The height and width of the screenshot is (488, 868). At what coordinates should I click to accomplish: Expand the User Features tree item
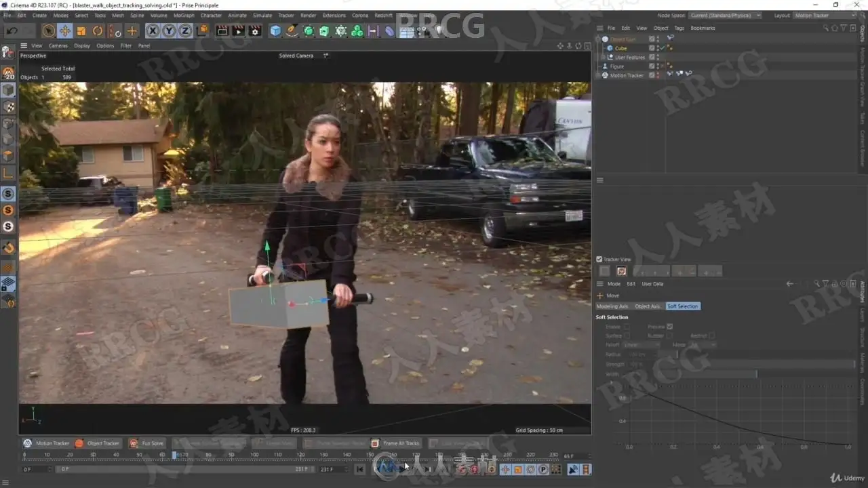point(604,57)
